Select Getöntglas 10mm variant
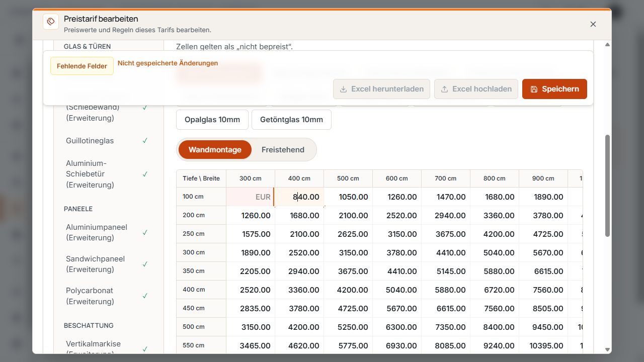The height and width of the screenshot is (362, 644). (291, 120)
